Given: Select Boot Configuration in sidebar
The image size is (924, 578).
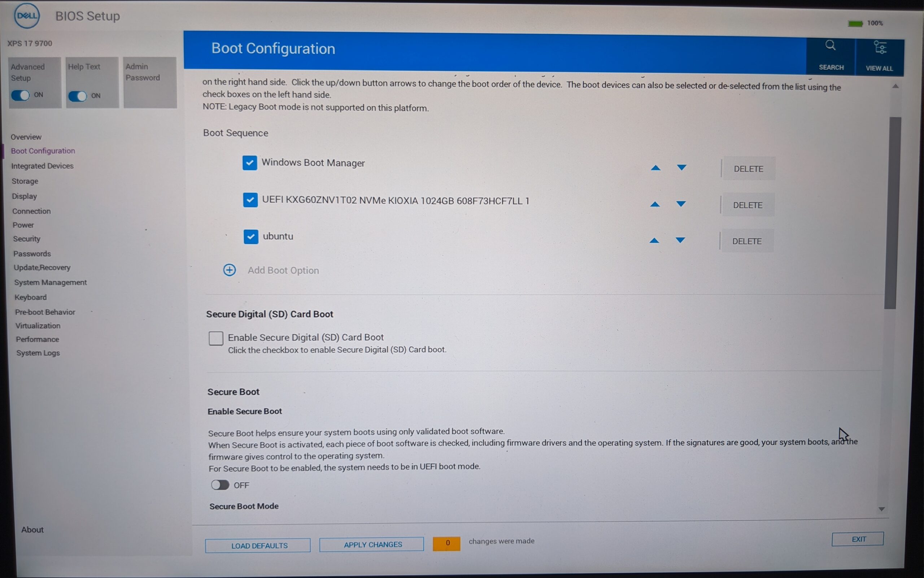Looking at the screenshot, I should click(43, 151).
